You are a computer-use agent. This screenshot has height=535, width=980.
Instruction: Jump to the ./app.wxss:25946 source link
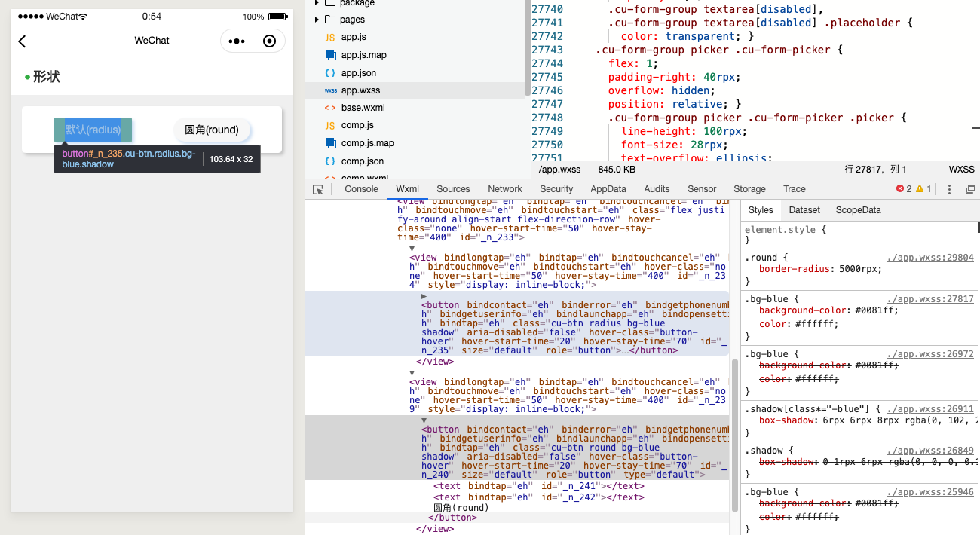coord(930,492)
